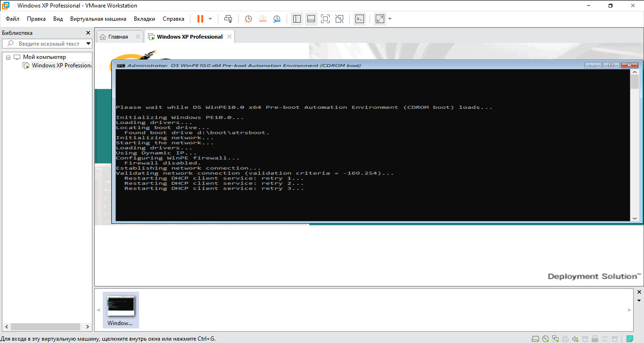This screenshot has width=644, height=343.
Task: Open the stretch display options arrow
Action: pos(390,19)
